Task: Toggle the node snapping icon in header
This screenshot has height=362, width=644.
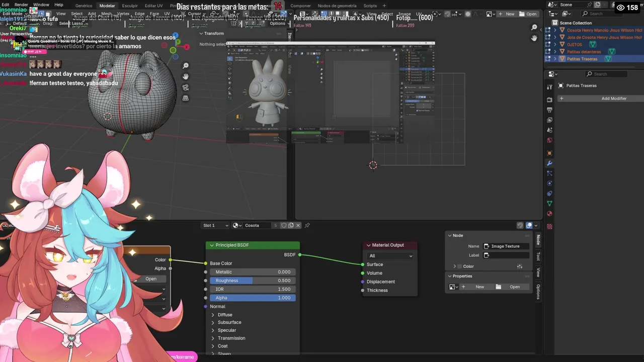Action: pyautogui.click(x=520, y=225)
